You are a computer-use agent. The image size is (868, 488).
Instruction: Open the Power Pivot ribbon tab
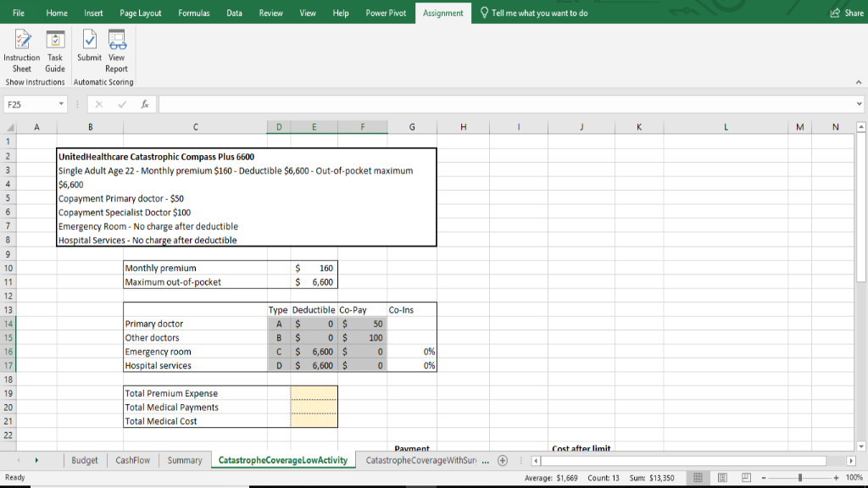386,13
